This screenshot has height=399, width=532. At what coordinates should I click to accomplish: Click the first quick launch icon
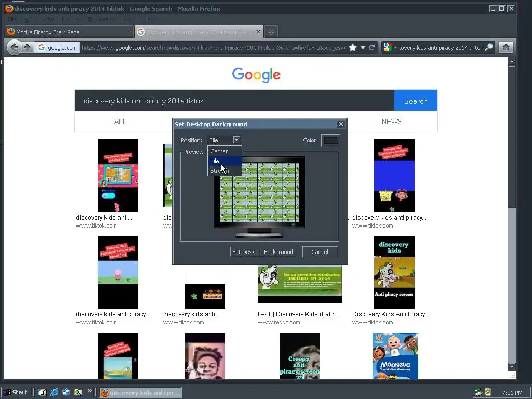point(42,392)
